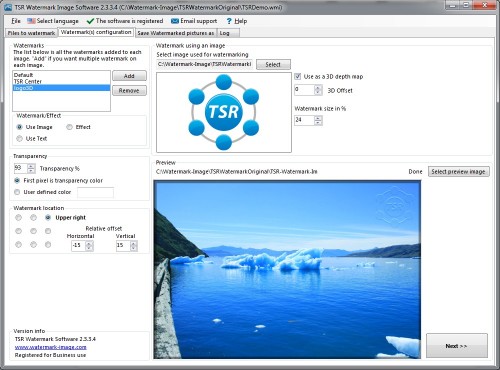Screen dimensions: 500x370
Task: Select User defined color radio button
Action: coord(17,192)
